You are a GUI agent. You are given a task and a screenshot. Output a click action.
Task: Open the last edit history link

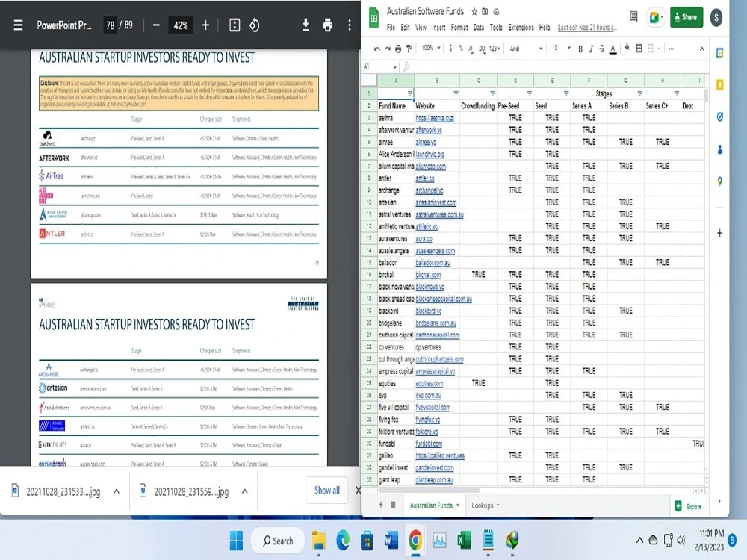(587, 28)
